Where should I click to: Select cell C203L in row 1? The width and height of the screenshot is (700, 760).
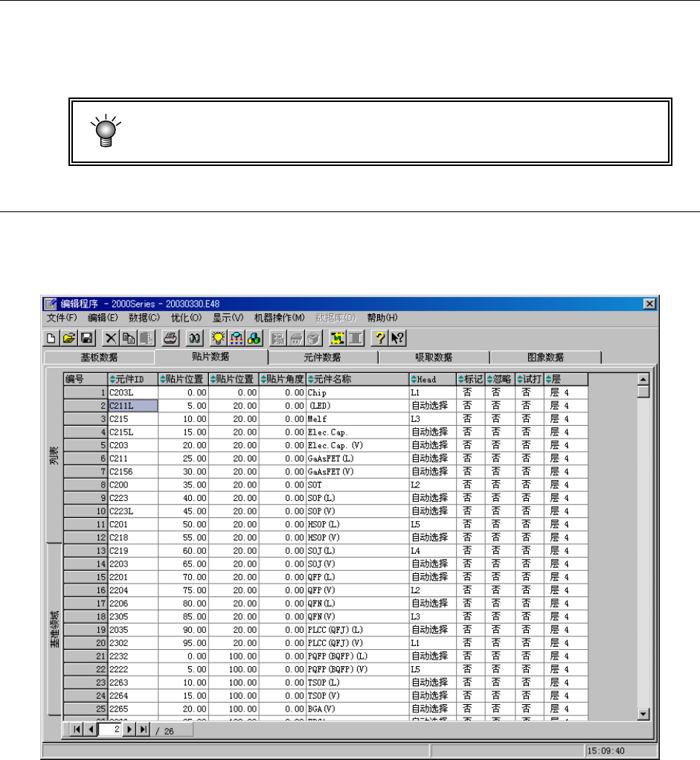[x=132, y=392]
